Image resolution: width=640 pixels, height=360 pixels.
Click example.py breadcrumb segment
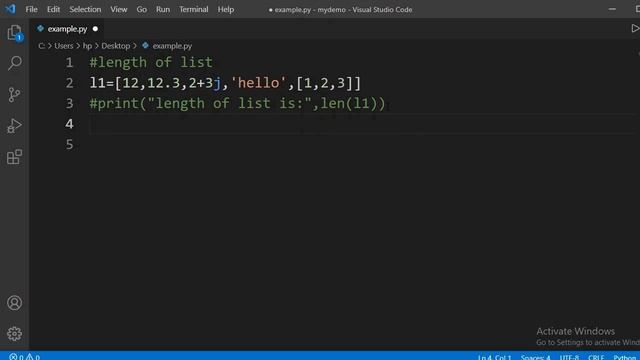[x=172, y=46]
